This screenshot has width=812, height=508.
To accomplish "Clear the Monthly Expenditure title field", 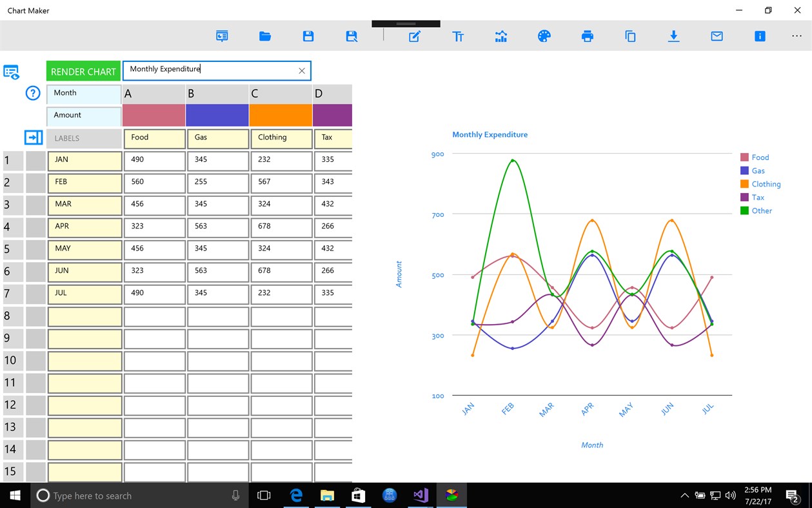I will point(301,71).
